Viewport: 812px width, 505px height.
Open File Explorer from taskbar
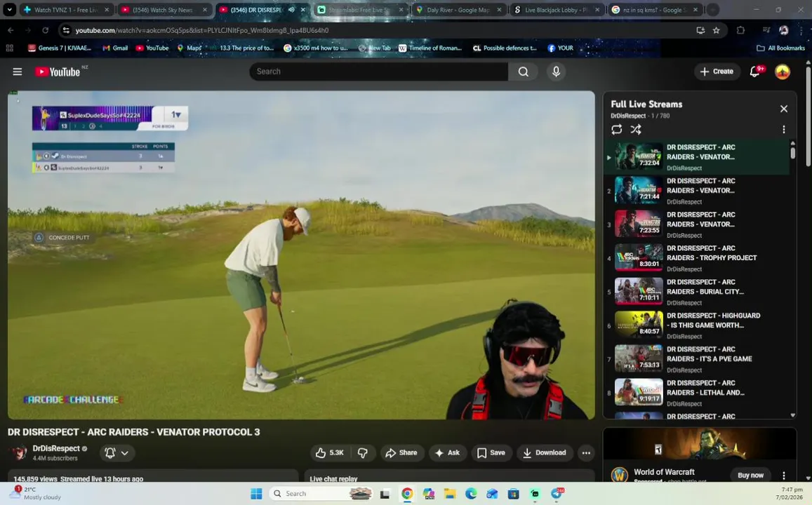[x=449, y=494]
